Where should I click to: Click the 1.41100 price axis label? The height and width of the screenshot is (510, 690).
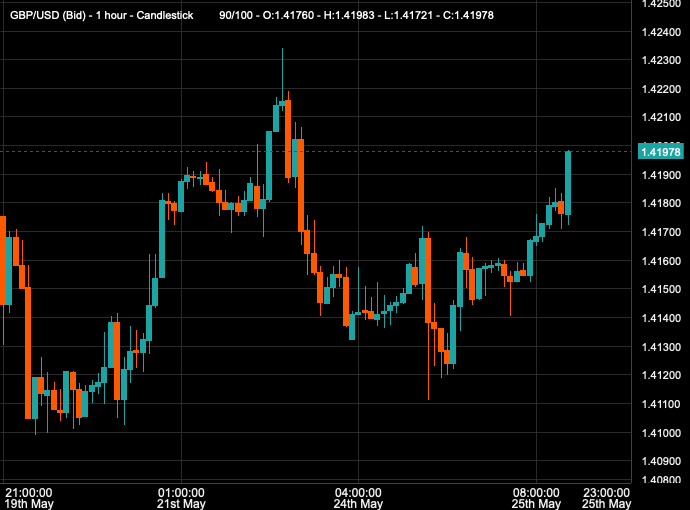click(661, 404)
